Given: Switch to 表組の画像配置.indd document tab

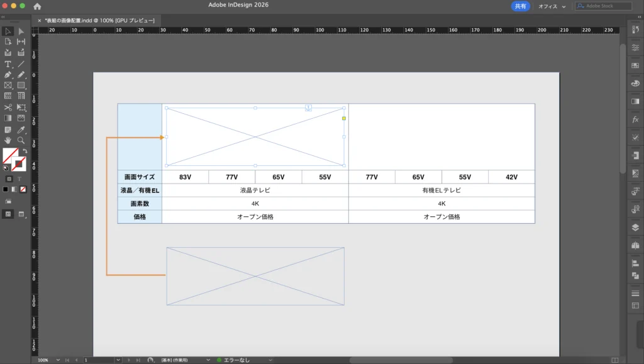Looking at the screenshot, I should point(99,20).
